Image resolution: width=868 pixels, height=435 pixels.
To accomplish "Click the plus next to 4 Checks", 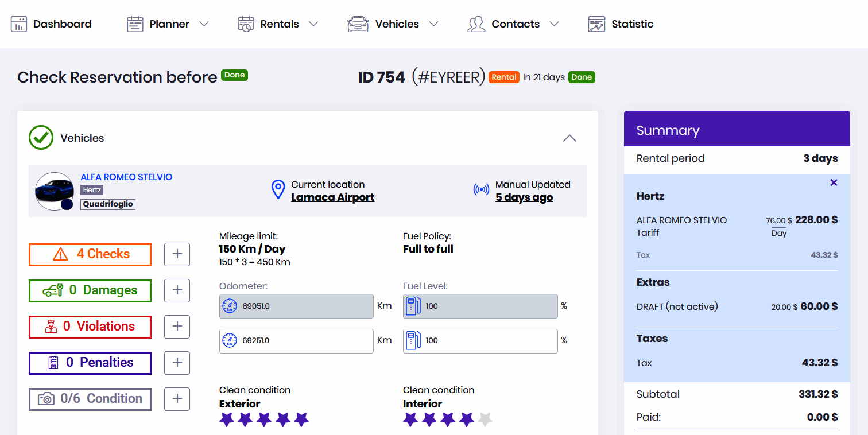I will pyautogui.click(x=177, y=254).
